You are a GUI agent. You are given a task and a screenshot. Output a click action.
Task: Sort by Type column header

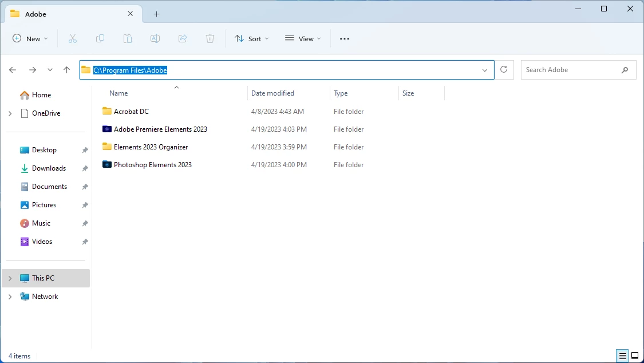pos(341,93)
